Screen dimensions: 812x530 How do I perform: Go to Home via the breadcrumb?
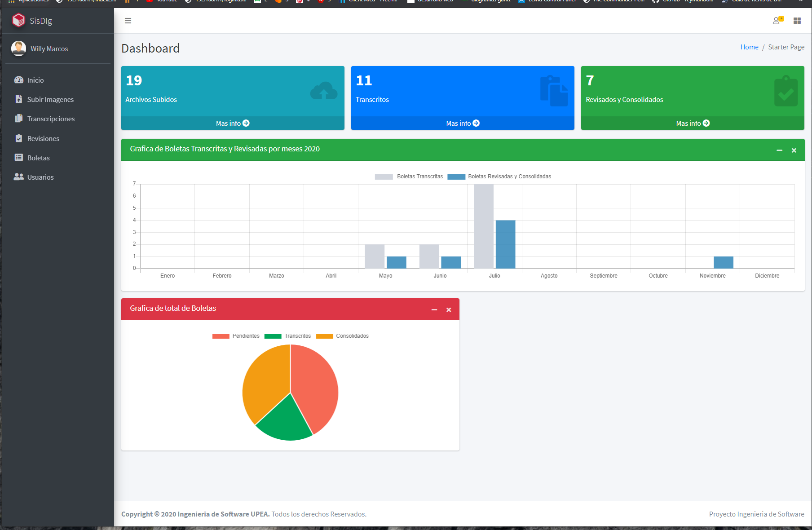(x=749, y=47)
